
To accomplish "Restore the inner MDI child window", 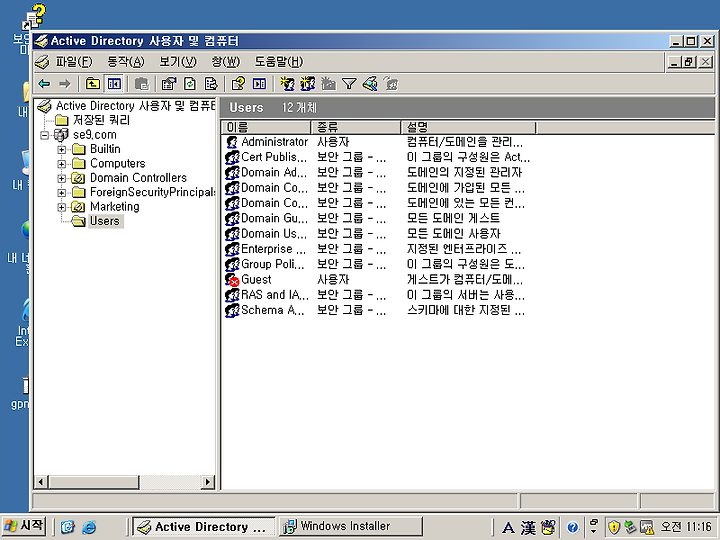I will coord(689,62).
